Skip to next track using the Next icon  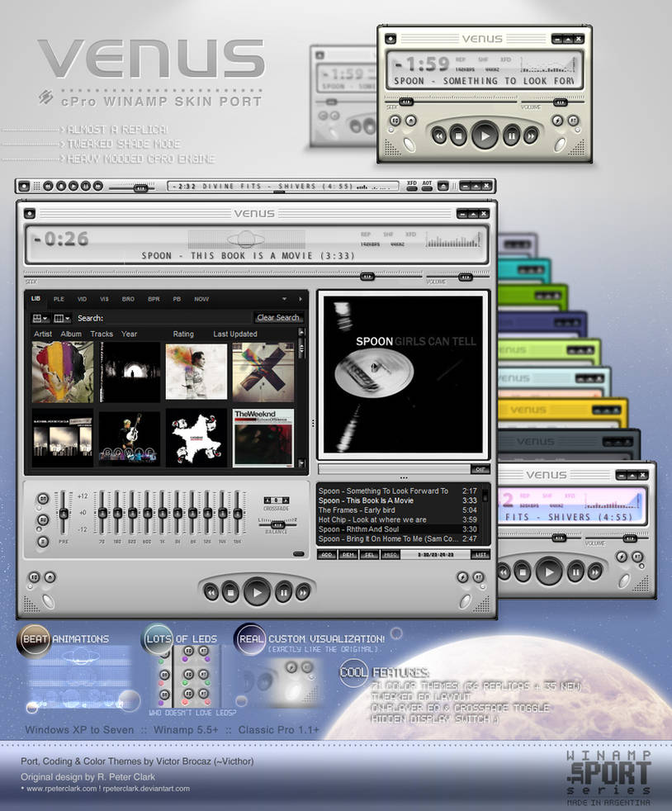[302, 593]
